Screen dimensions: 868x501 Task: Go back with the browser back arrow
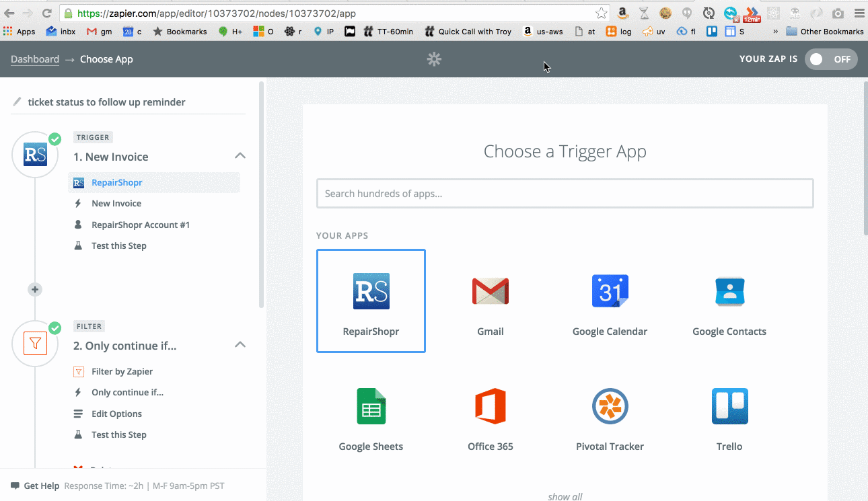[x=9, y=13]
